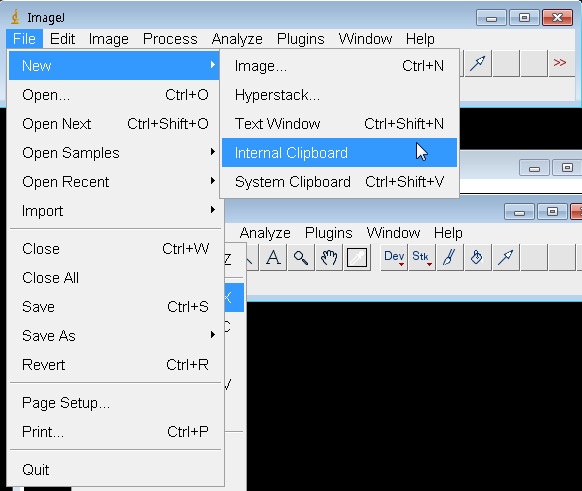Click the flood fill arrow tool in front toolbar
Image resolution: width=582 pixels, height=491 pixels.
click(x=478, y=63)
